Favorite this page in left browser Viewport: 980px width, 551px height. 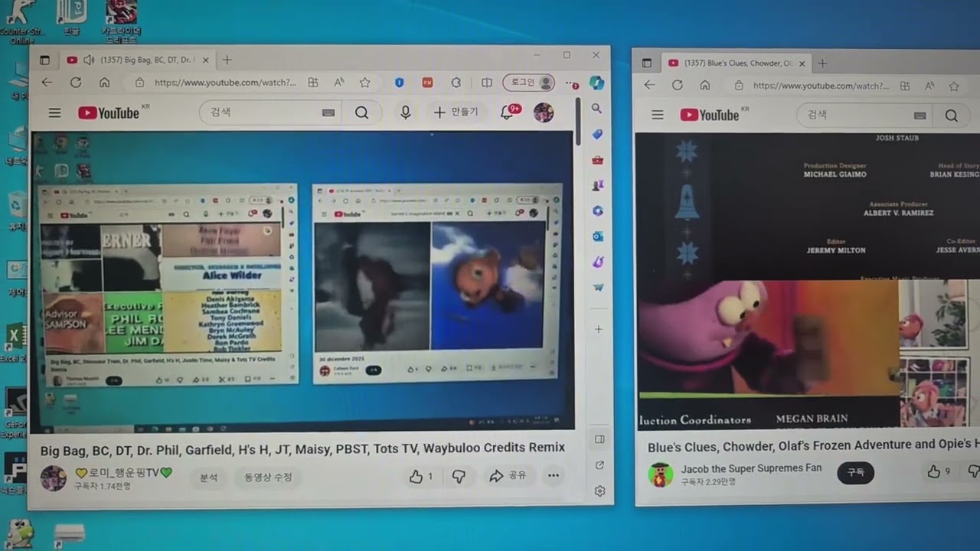365,83
